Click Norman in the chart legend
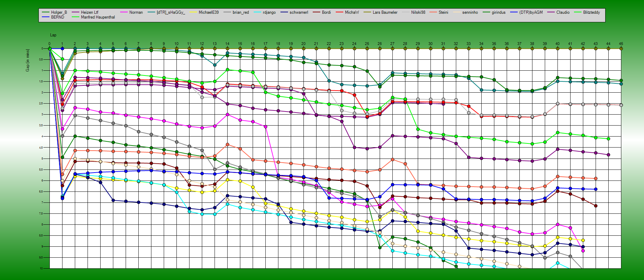Screen dimensions: 644x280 pyautogui.click(x=136, y=12)
